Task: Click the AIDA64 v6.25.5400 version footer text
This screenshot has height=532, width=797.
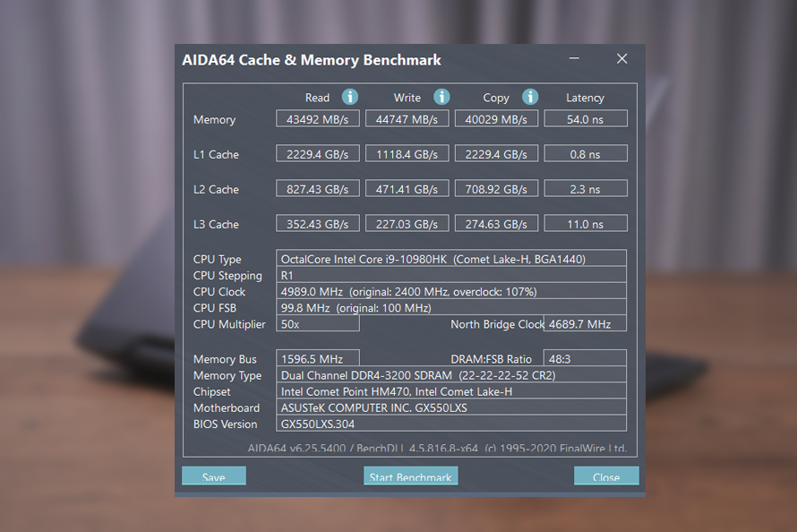Action: (x=437, y=448)
